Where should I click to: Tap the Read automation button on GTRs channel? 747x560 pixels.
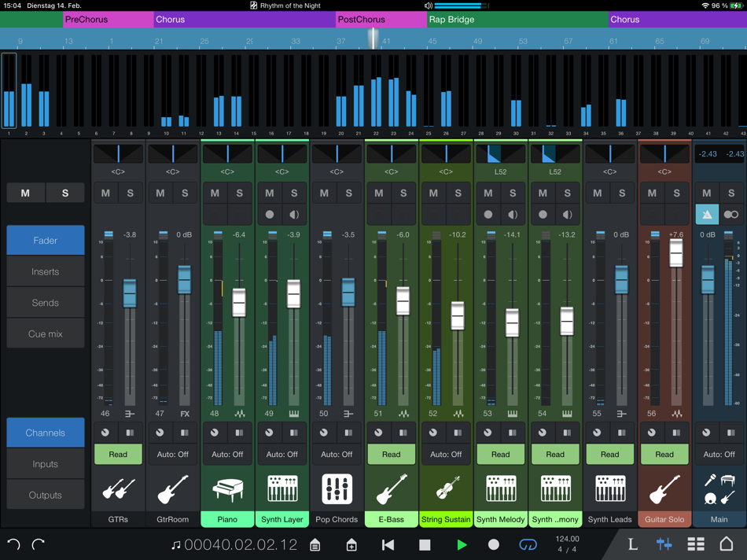(118, 454)
